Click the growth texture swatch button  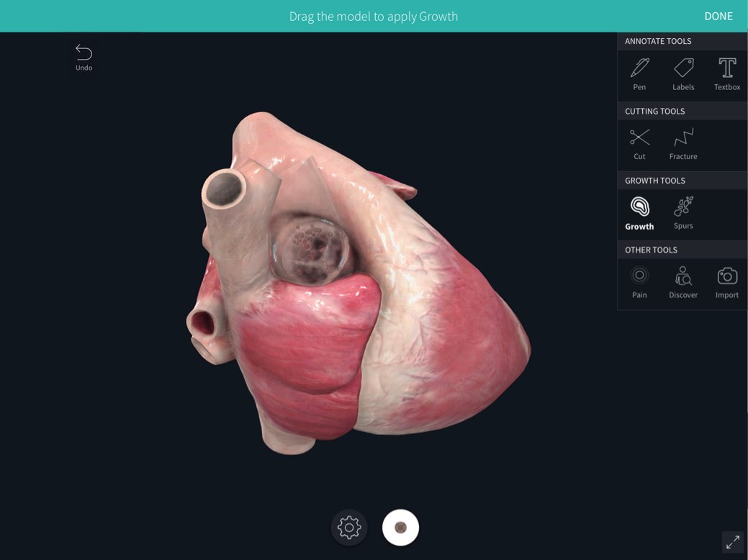pos(401,528)
